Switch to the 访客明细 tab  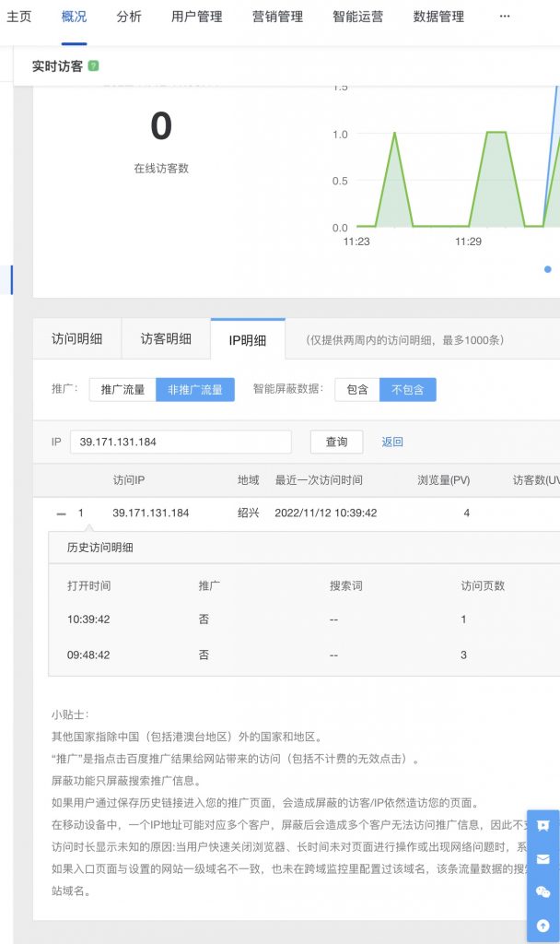[x=166, y=339]
